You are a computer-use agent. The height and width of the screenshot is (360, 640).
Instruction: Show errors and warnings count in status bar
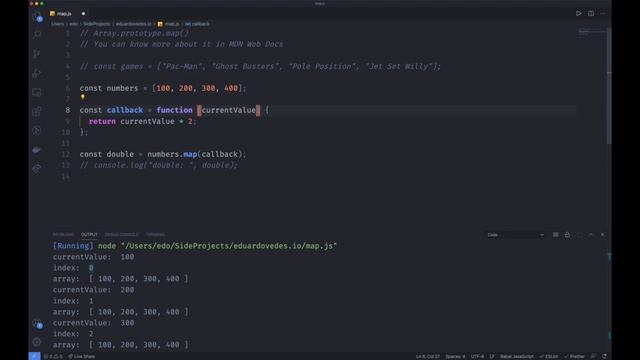[53, 356]
